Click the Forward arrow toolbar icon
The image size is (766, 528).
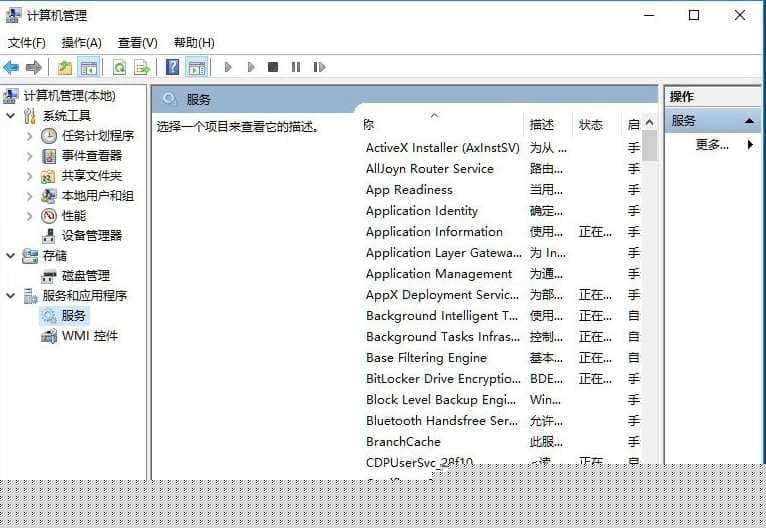34,67
